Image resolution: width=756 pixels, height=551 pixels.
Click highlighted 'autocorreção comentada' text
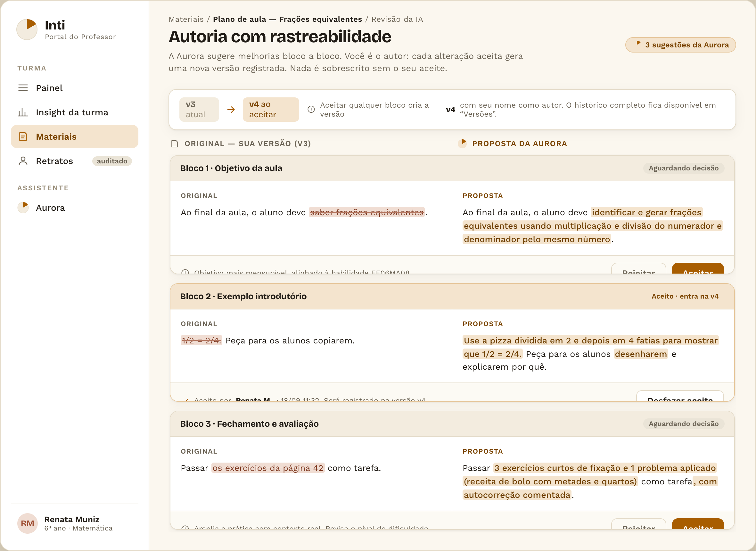(517, 495)
